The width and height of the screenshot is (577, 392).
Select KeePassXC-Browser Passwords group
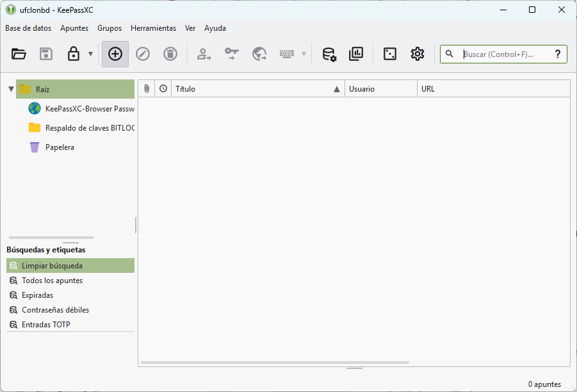[81, 109]
